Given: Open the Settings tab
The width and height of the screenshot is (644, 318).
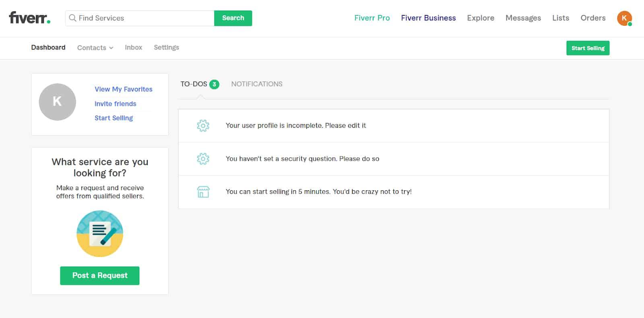Looking at the screenshot, I should (166, 48).
